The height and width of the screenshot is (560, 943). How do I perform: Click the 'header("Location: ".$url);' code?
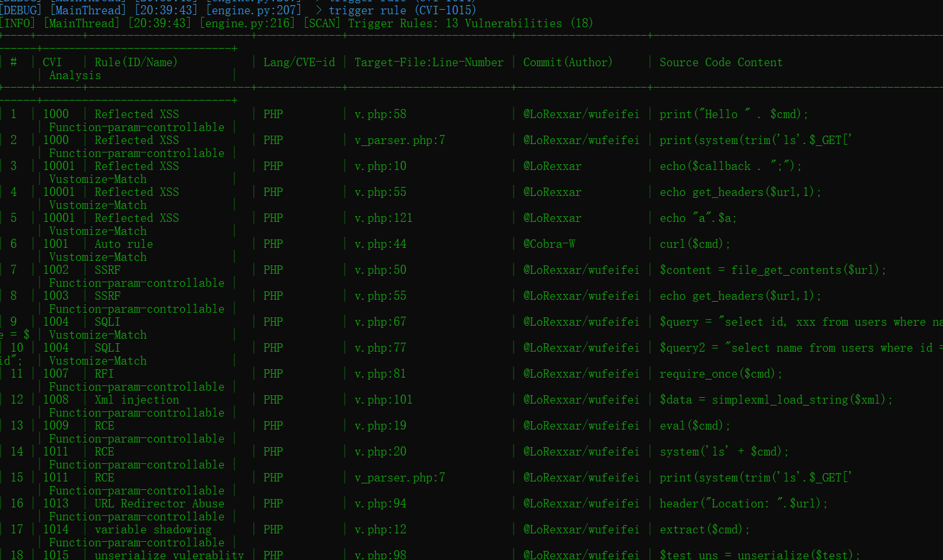coord(744,504)
